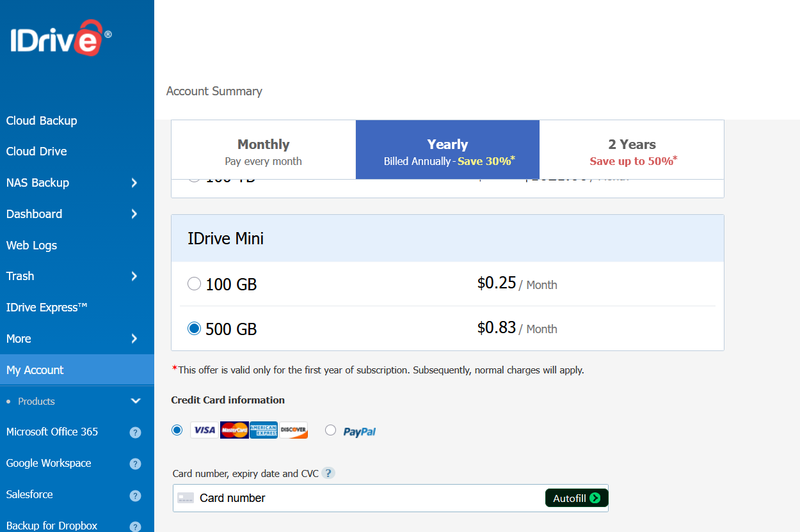The width and height of the screenshot is (800, 532).
Task: Open help for Google Workspace
Action: pos(135,464)
